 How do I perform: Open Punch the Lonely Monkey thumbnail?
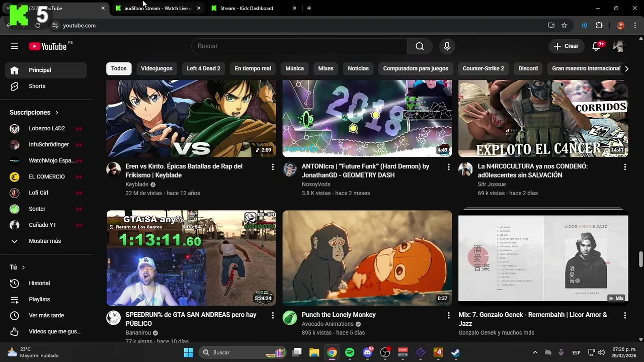coord(367,258)
